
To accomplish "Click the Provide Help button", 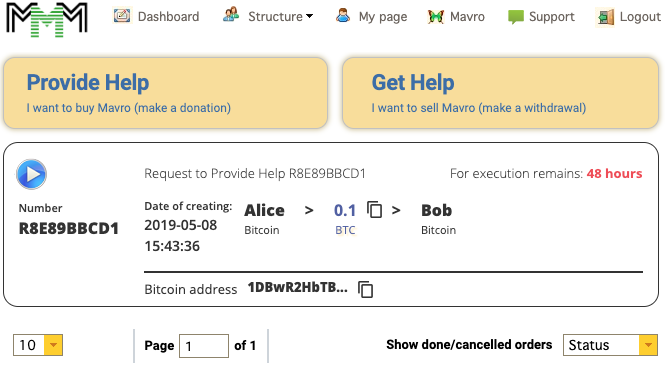I will coord(165,93).
